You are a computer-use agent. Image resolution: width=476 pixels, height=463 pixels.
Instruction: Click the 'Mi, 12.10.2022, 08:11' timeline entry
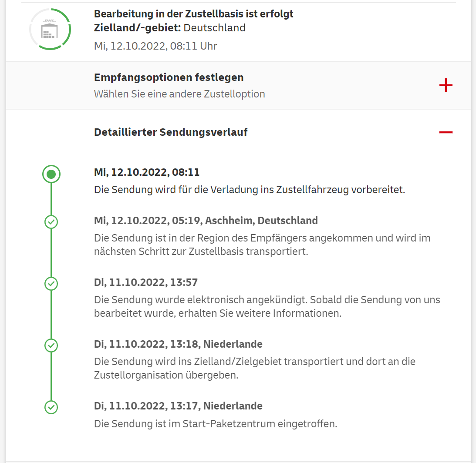[x=147, y=172]
